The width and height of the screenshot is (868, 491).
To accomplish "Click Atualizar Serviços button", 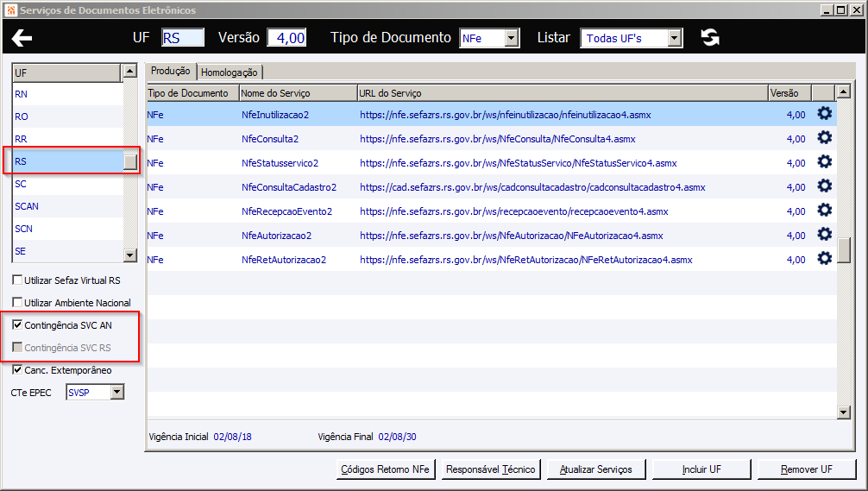I will [595, 469].
